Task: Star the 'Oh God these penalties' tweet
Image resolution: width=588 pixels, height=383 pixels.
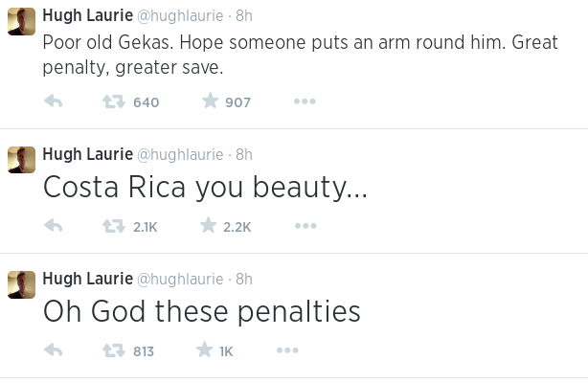Action: point(203,350)
